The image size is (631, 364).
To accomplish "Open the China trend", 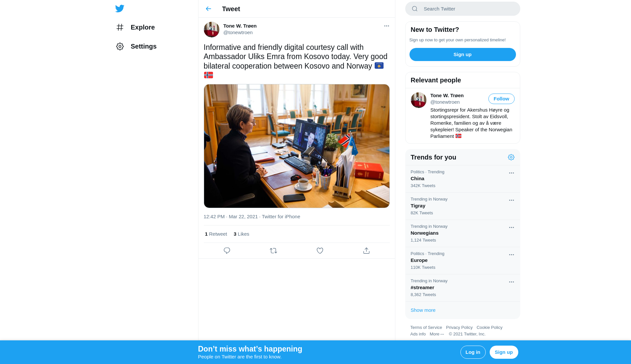I will 463,179.
